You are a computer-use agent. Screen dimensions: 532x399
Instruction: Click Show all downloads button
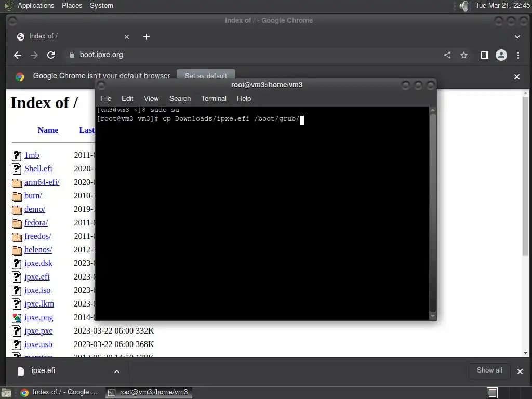point(489,370)
